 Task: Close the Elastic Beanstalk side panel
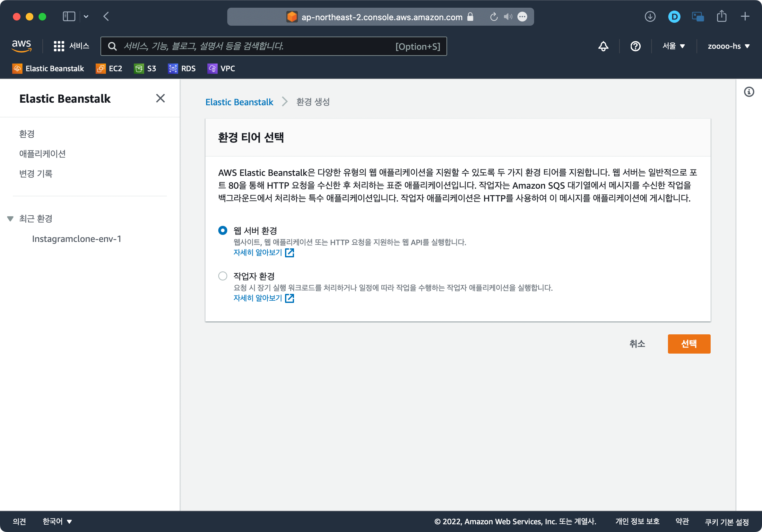[x=160, y=98]
